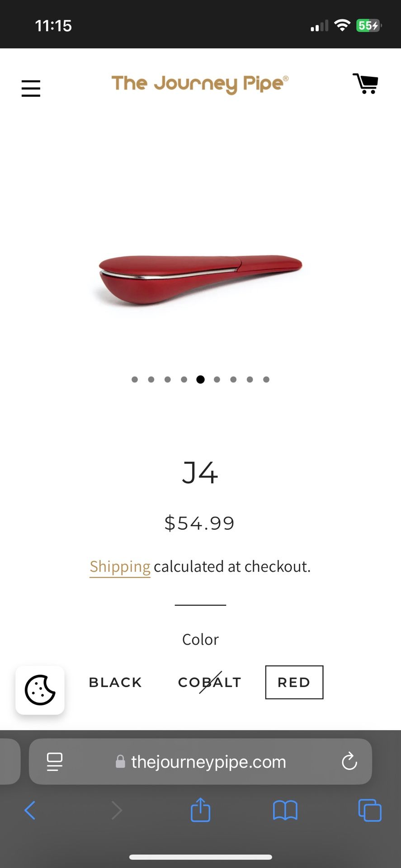
Task: Open the hamburger navigation menu
Action: coord(31,88)
